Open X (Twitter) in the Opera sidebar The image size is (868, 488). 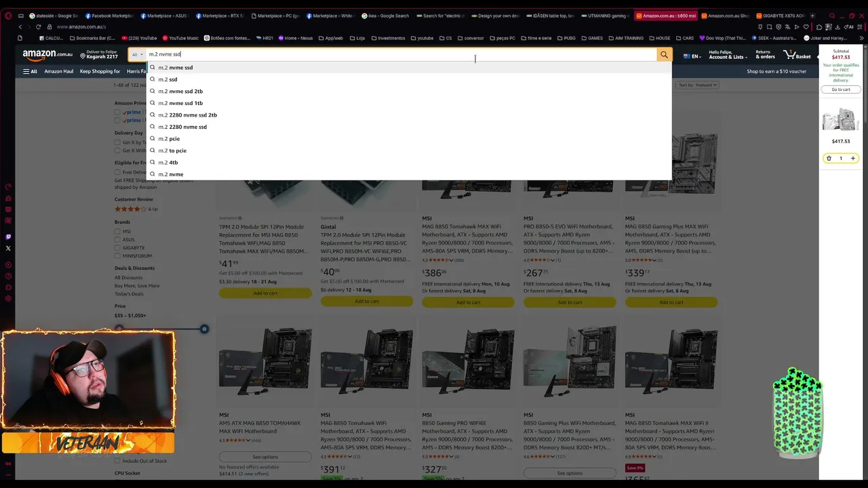[8, 248]
